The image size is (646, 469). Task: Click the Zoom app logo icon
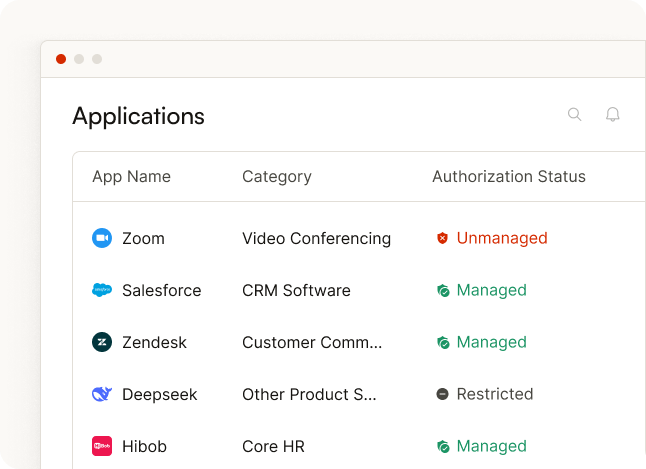102,238
